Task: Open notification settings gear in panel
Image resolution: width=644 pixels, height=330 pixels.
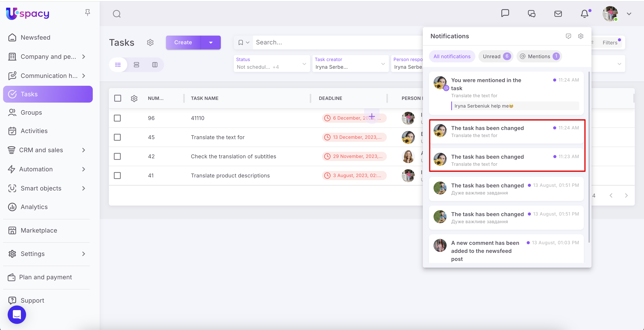Action: [x=581, y=36]
